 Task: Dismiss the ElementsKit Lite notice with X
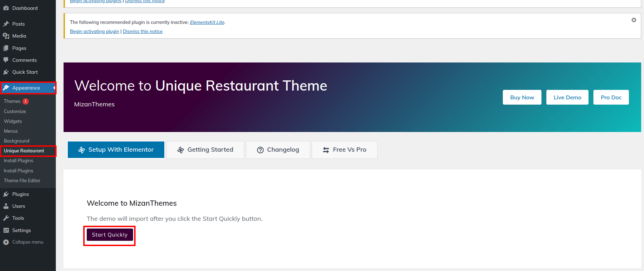[634, 20]
